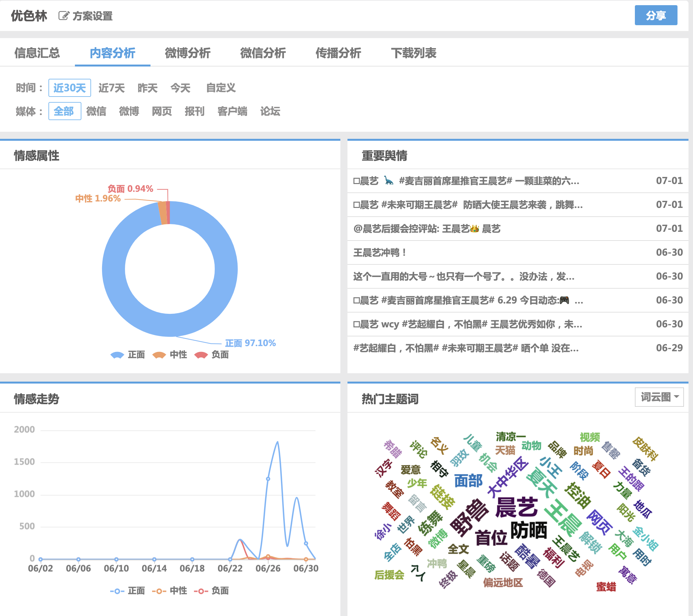The width and height of the screenshot is (693, 616).
Task: Click the edit pencil icon beside 方案设置
Action: click(x=63, y=15)
